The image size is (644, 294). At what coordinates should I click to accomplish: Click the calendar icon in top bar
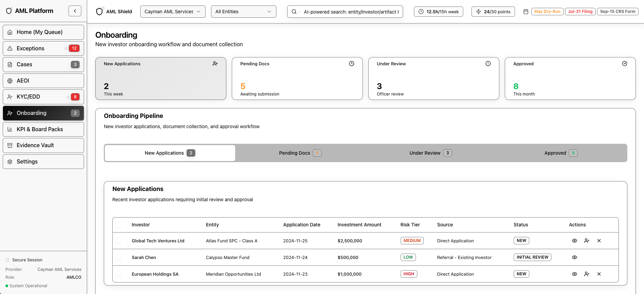coord(526,12)
